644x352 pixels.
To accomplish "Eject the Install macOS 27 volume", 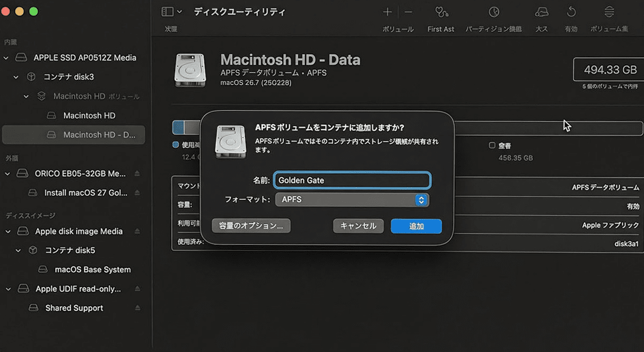I will tap(137, 193).
